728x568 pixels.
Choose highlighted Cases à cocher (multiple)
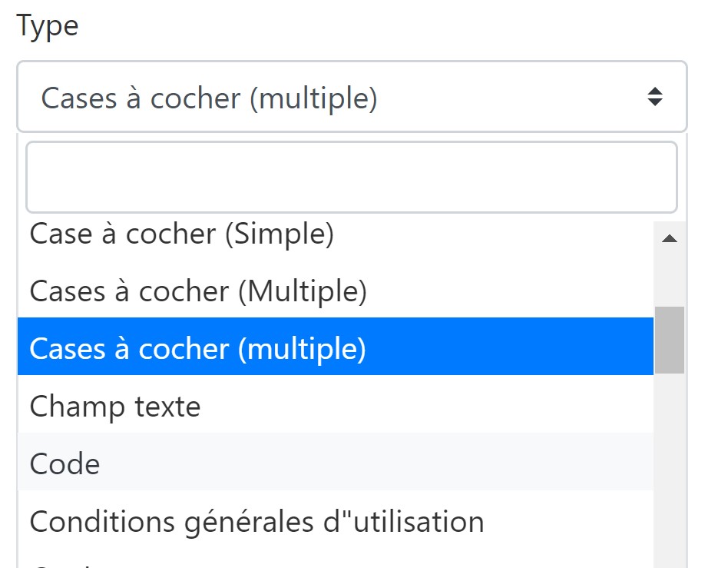coord(336,347)
